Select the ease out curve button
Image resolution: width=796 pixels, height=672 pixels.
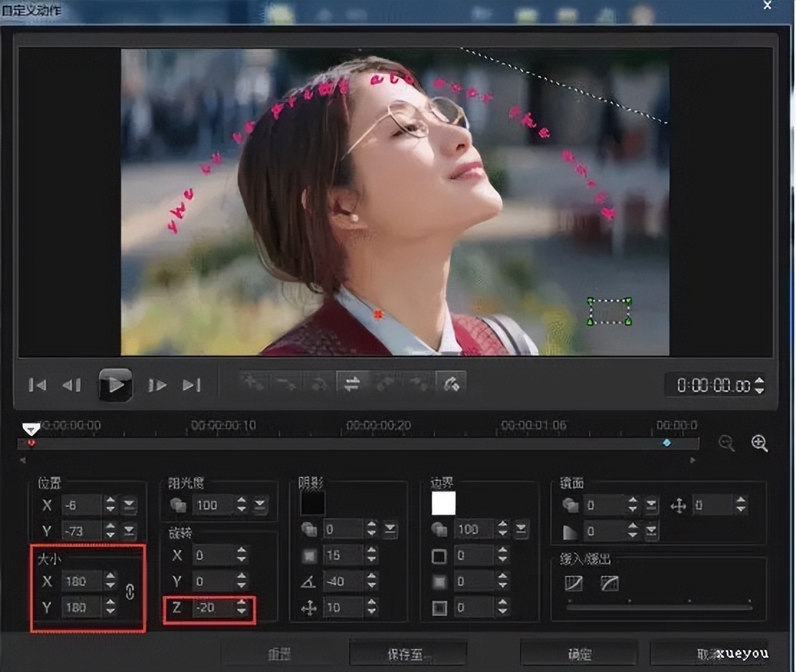point(609,583)
